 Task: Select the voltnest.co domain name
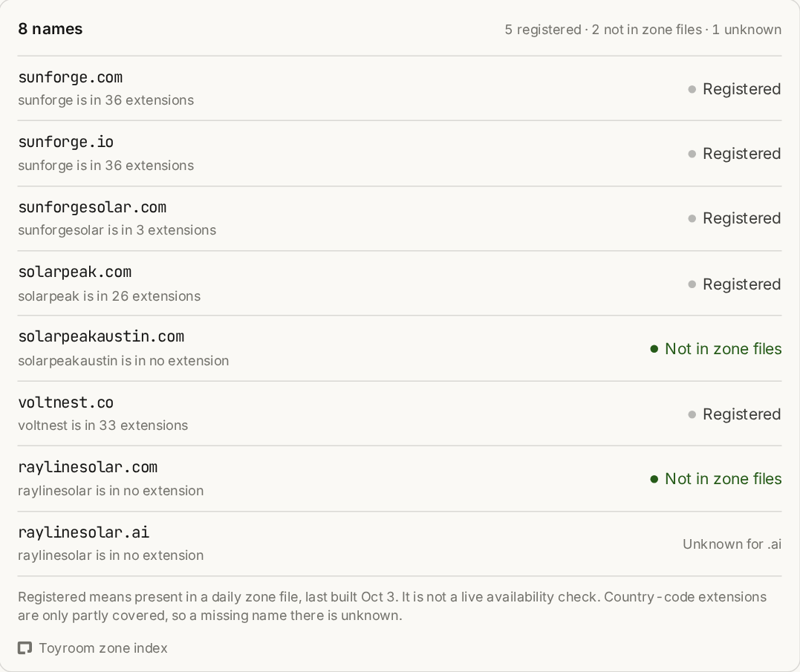tap(66, 402)
